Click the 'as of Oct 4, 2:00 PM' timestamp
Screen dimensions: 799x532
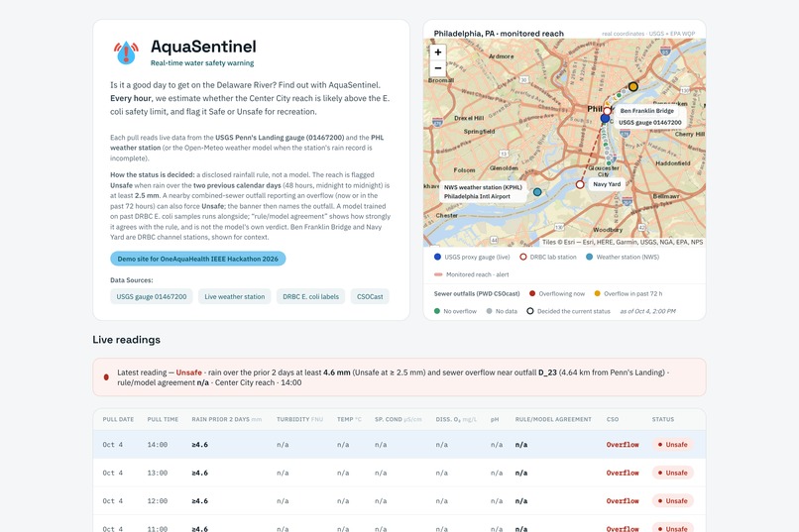(647, 311)
